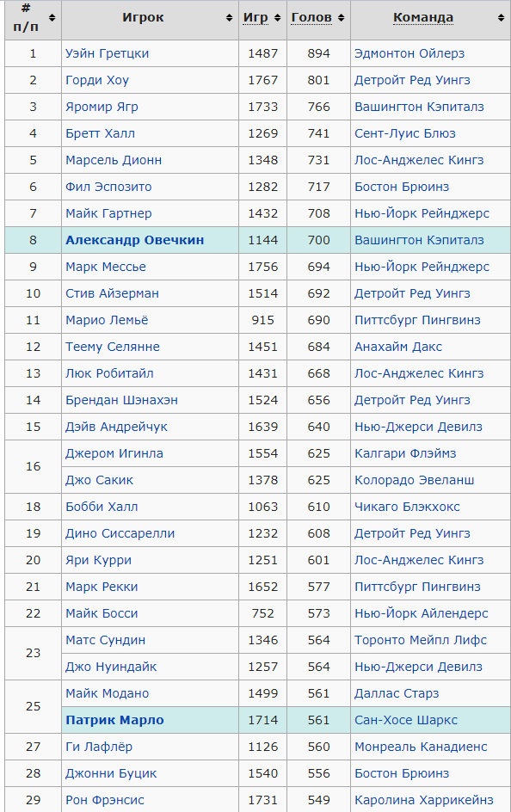Open the Джером Игинла player link
Image resolution: width=511 pixels, height=812 pixels.
coord(114,453)
